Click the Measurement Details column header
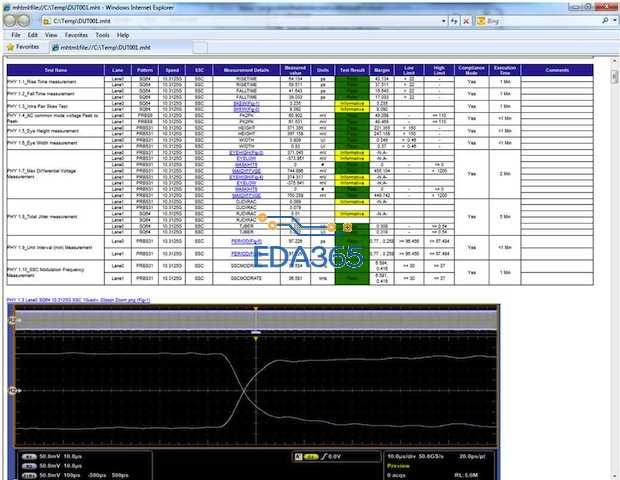This screenshot has width=620, height=480. [x=246, y=70]
